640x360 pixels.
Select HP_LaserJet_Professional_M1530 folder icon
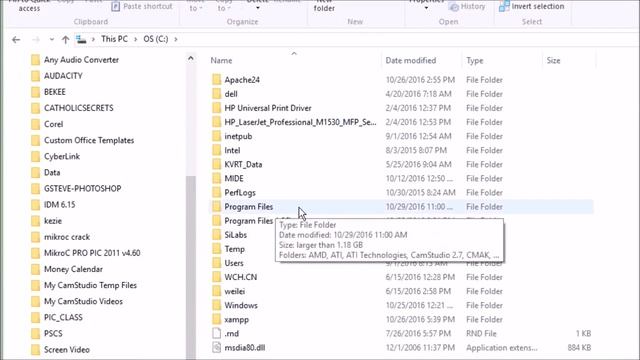[x=217, y=122]
